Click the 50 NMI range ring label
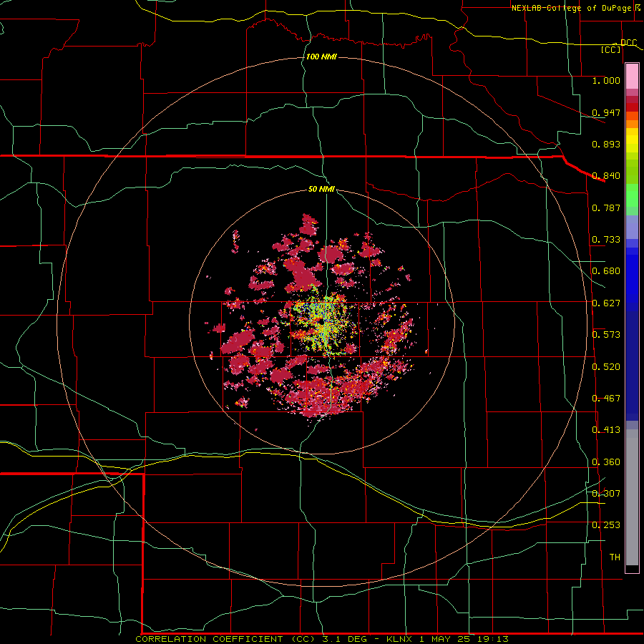 (321, 189)
